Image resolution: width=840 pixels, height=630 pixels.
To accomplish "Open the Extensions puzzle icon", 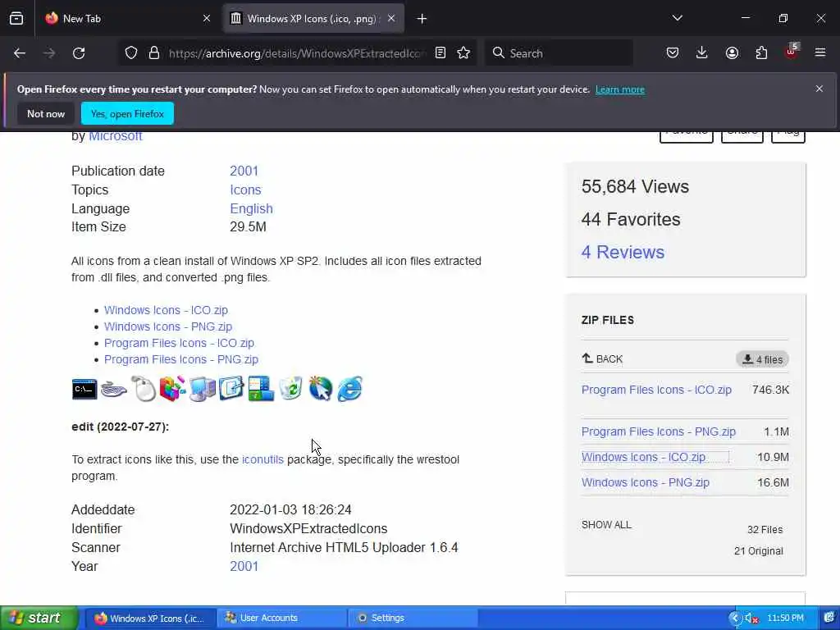I will click(761, 53).
